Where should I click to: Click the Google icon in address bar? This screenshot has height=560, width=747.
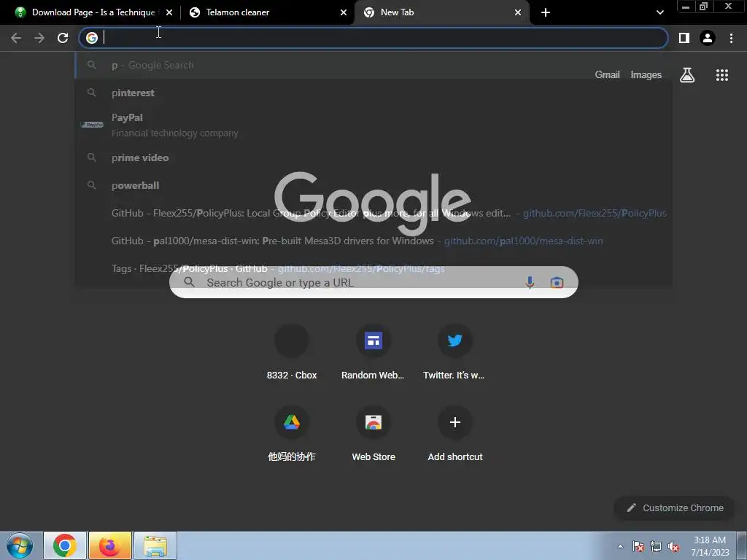(92, 38)
